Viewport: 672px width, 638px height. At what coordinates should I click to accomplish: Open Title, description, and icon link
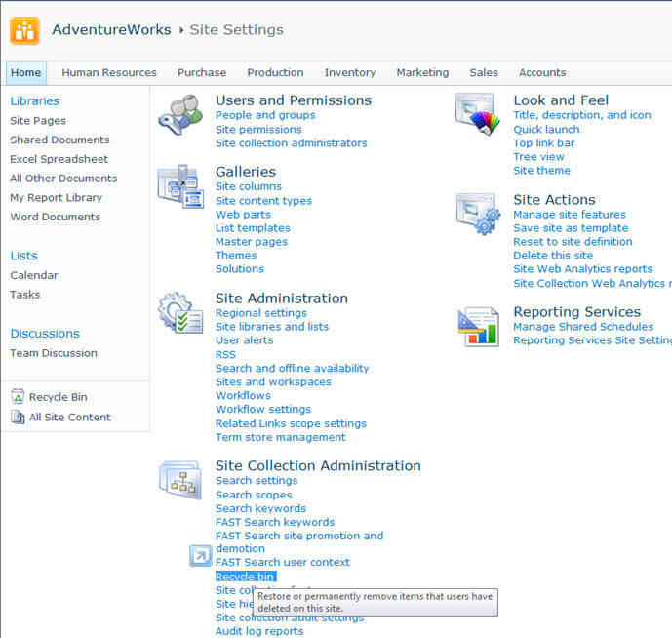coord(582,115)
